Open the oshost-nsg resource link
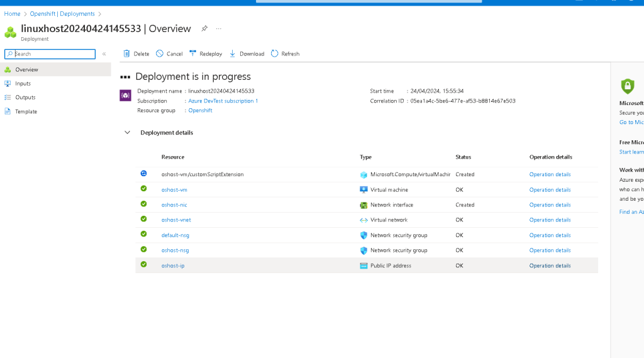 (x=175, y=250)
